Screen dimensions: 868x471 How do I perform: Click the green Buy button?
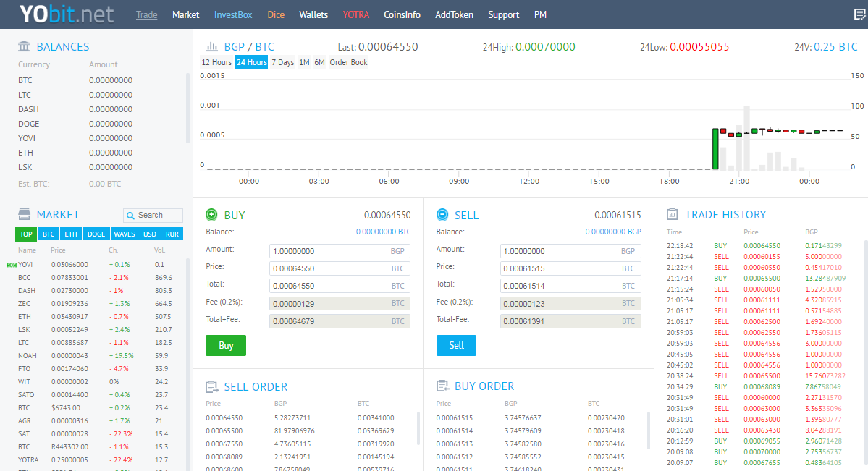(226, 345)
